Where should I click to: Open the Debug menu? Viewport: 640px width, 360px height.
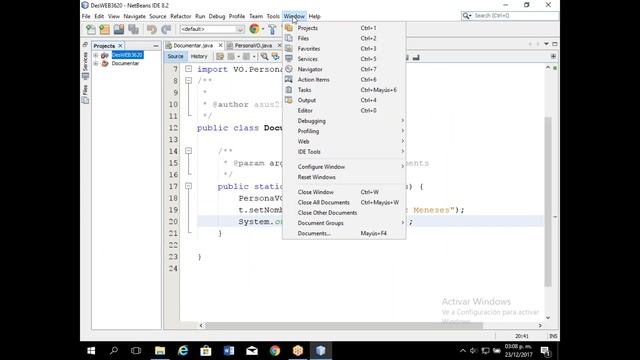[x=217, y=16]
